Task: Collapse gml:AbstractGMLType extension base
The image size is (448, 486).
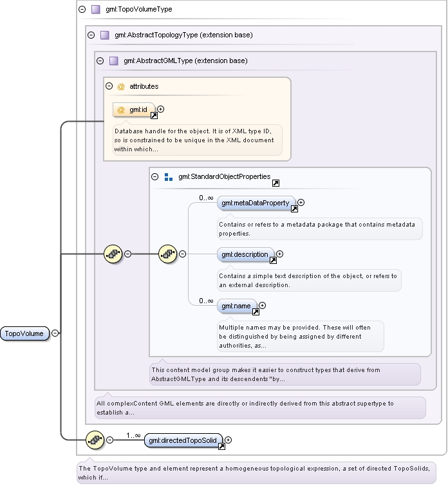Action: tap(100, 61)
